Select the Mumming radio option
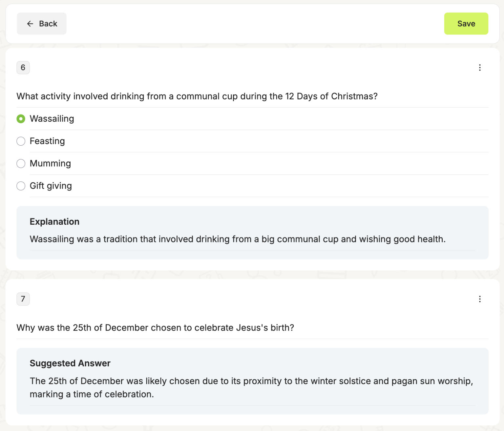 21,164
